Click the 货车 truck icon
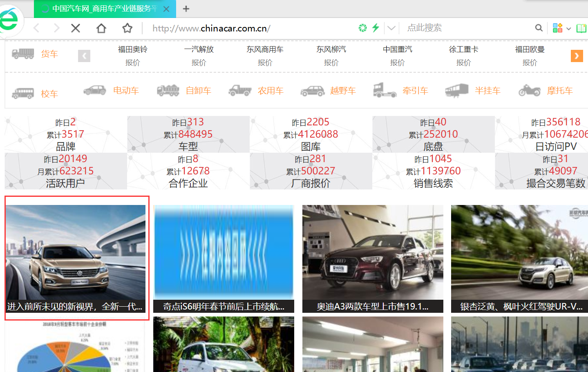588x372 pixels. 23,53
